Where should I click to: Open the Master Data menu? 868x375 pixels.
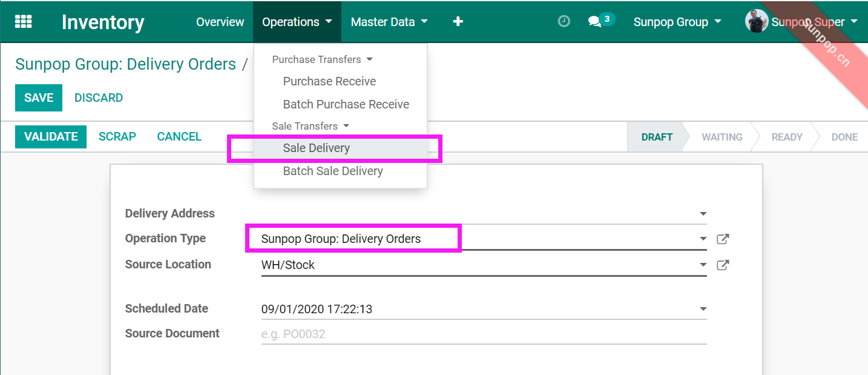(x=389, y=22)
